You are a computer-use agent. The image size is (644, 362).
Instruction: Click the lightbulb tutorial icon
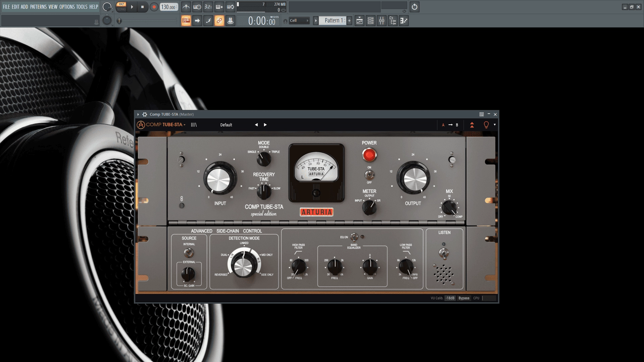486,125
